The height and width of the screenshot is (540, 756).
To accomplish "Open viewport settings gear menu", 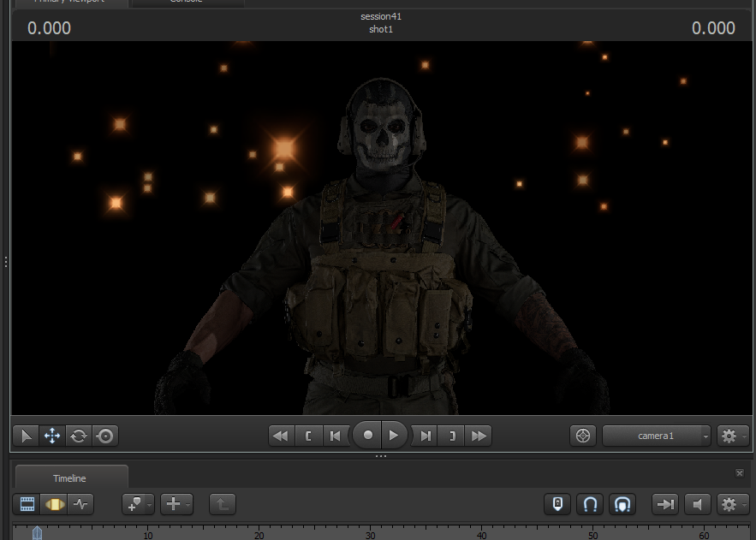I will click(x=732, y=436).
